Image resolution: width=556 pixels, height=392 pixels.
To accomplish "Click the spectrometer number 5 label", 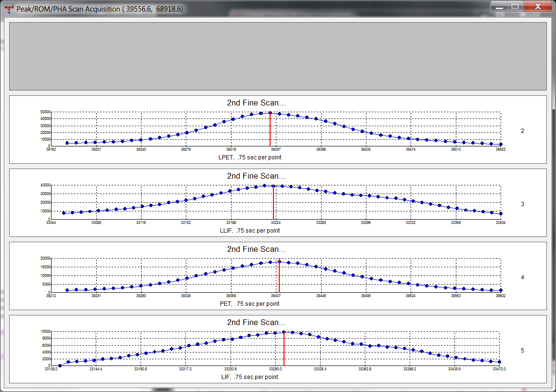I will pyautogui.click(x=522, y=351).
